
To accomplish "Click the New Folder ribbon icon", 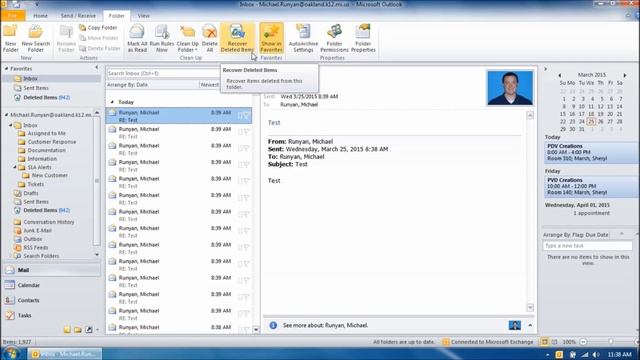I will [x=11, y=38].
